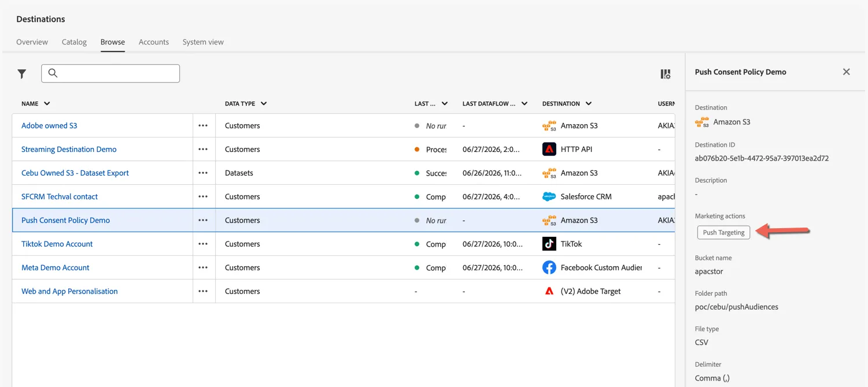
Task: Close the Push Consent Policy Demo panel
Action: pyautogui.click(x=847, y=72)
